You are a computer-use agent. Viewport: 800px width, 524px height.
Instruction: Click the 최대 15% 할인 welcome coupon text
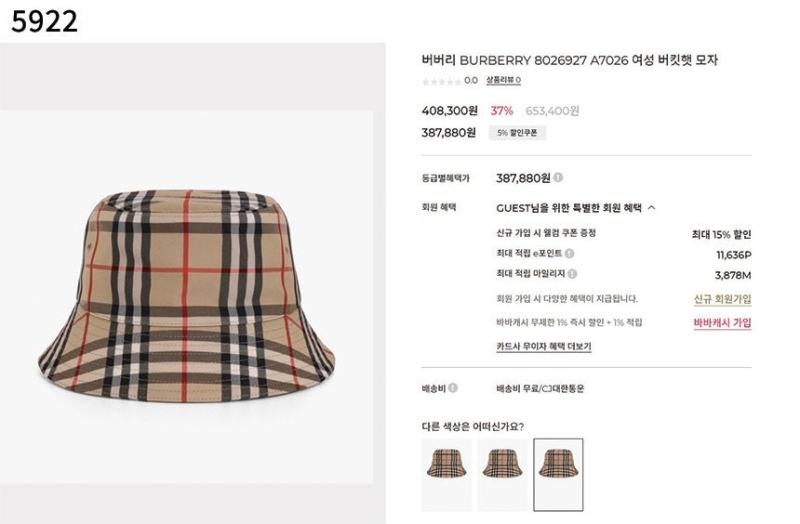(x=721, y=234)
